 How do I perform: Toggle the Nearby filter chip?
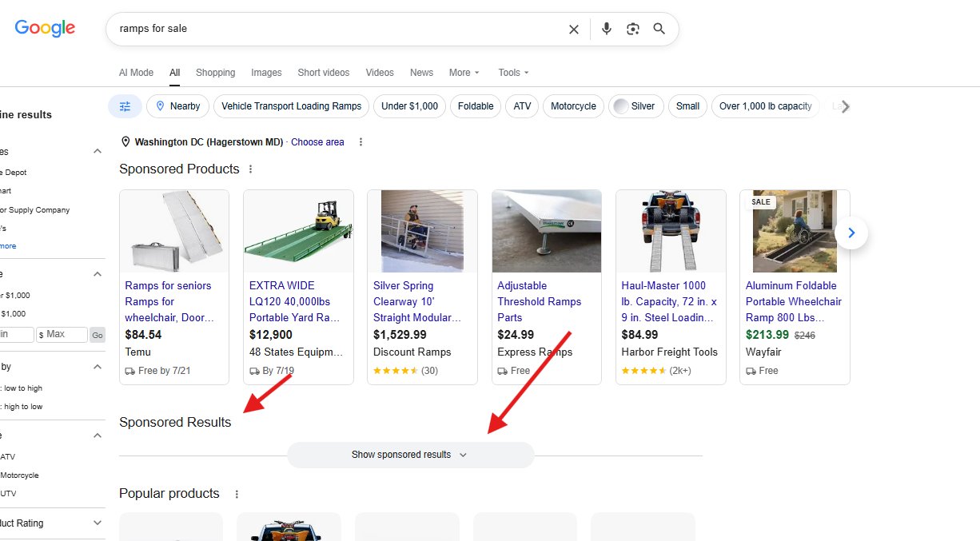click(178, 106)
